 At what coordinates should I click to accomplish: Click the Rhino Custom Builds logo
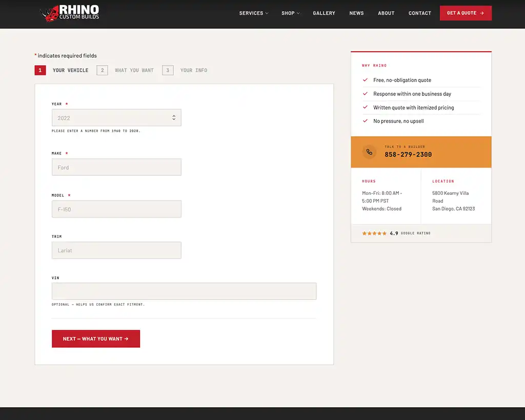click(70, 13)
